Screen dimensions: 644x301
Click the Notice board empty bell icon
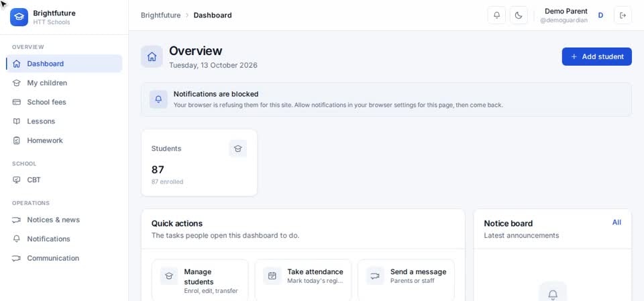point(553,294)
